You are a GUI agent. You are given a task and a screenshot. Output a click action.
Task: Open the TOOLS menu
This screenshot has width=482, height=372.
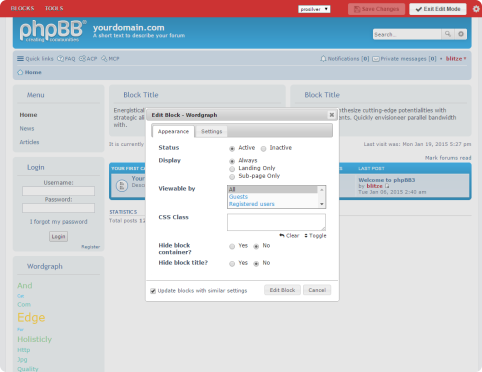54,8
